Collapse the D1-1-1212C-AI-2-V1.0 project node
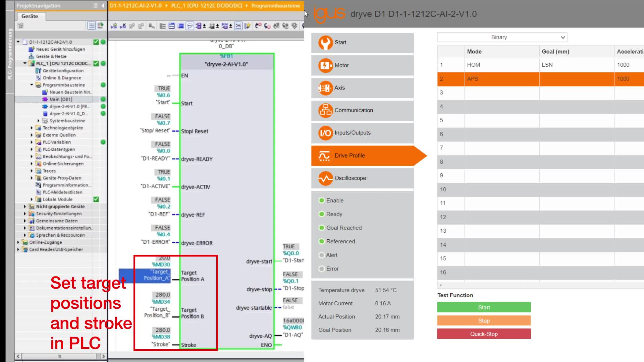Image resolution: width=644 pixels, height=362 pixels. [18, 42]
